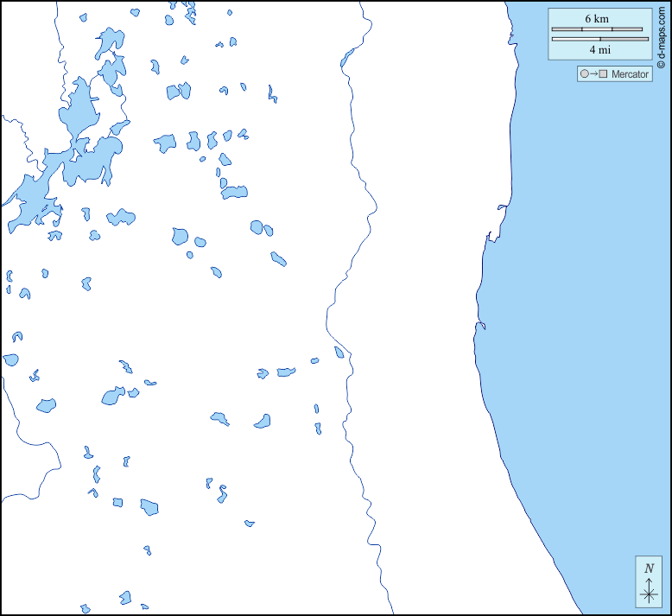Click the "6 km" scale text
This screenshot has height=616, width=672.
pyautogui.click(x=597, y=19)
